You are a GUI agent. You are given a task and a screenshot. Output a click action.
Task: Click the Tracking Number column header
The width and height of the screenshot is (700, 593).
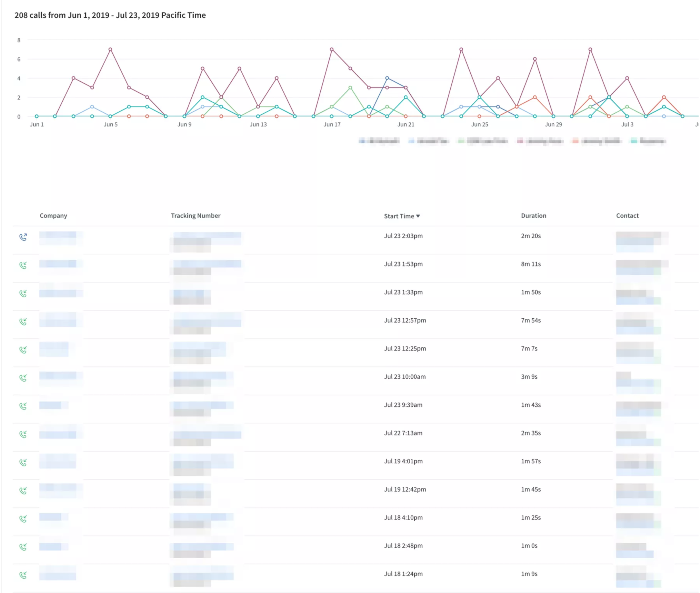click(196, 216)
